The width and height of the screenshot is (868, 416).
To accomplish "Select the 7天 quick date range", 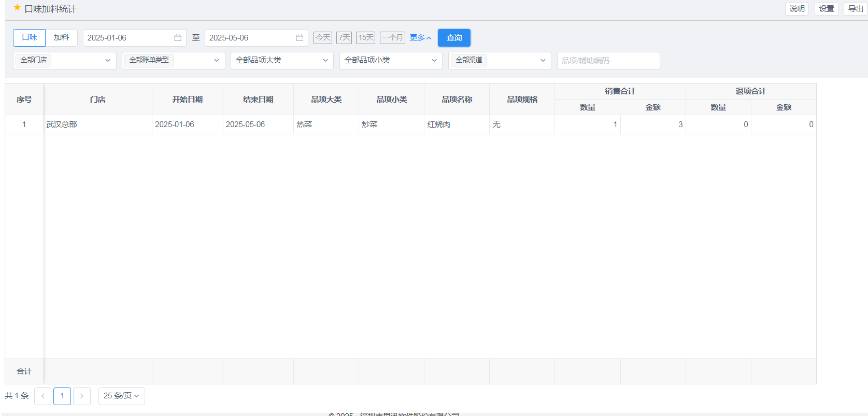I will tap(344, 38).
